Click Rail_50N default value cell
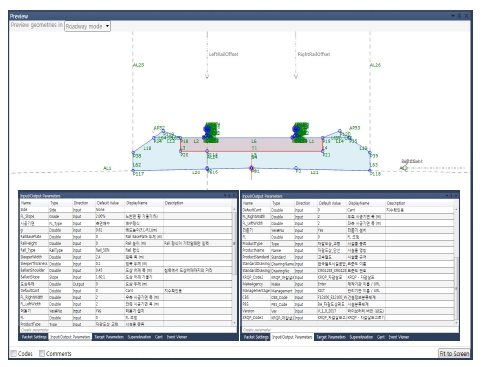This screenshot has width=482, height=367. coord(110,250)
